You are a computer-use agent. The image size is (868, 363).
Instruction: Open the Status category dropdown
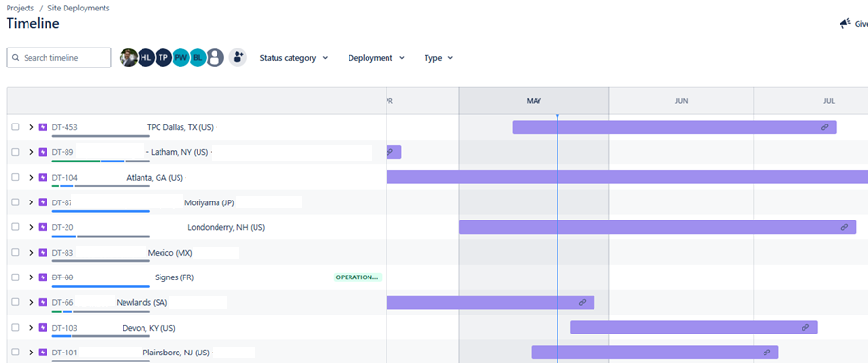click(294, 58)
